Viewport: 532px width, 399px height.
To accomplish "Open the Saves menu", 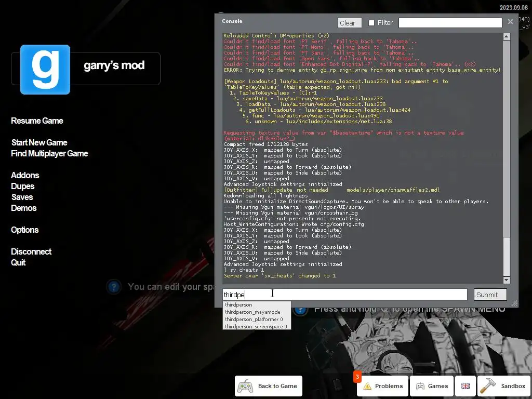I will pos(22,197).
